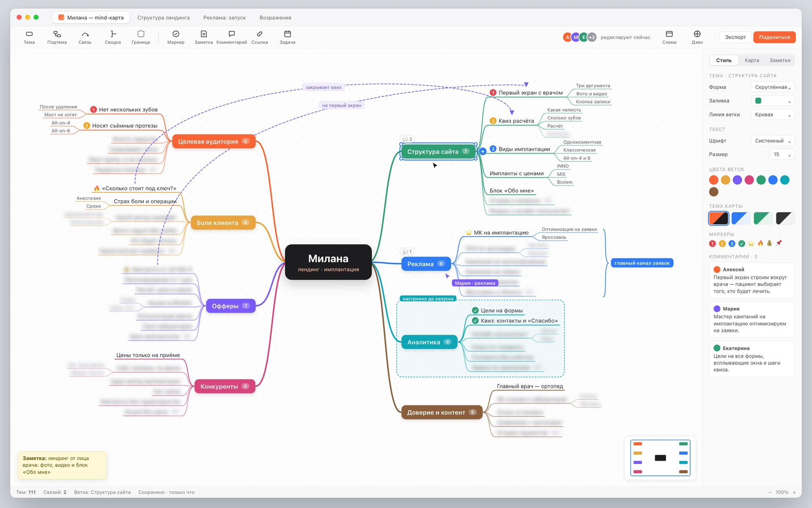Open comment bubble above Реклама node
Image resolution: width=812 pixels, height=508 pixels.
(x=407, y=251)
